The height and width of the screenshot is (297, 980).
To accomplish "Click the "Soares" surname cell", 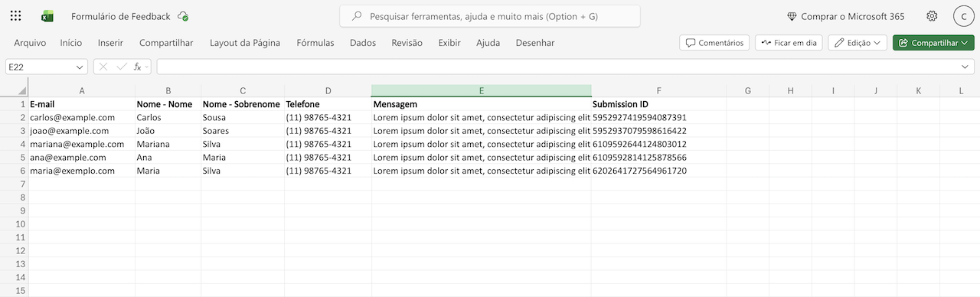I will pos(243,131).
